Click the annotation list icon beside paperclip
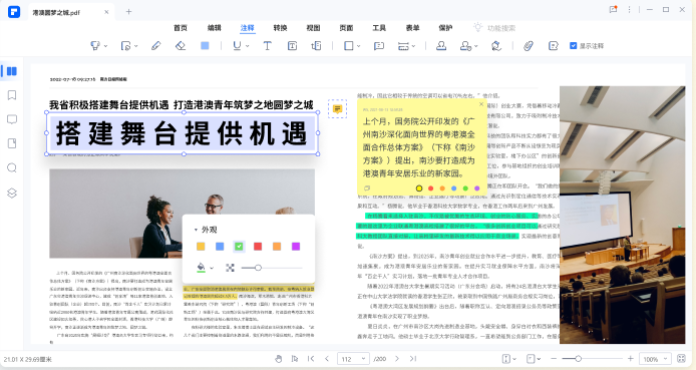Viewport: 696px width, 370px height. [x=553, y=46]
